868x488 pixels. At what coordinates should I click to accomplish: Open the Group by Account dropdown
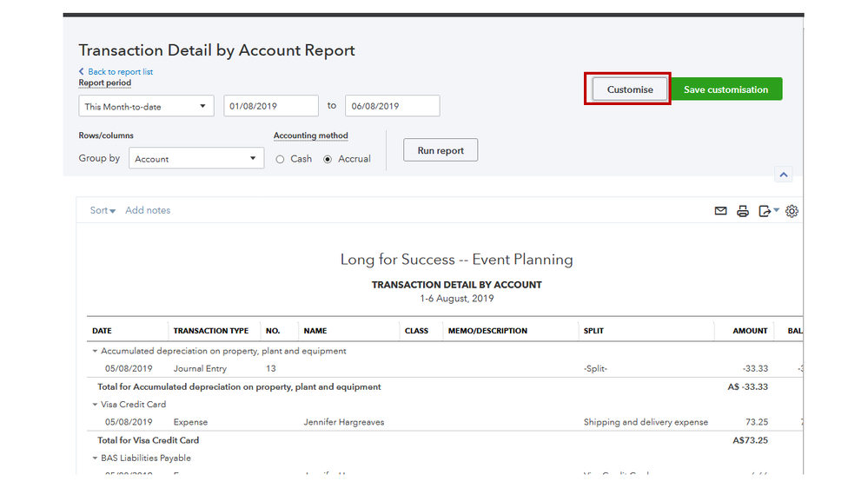pos(196,159)
